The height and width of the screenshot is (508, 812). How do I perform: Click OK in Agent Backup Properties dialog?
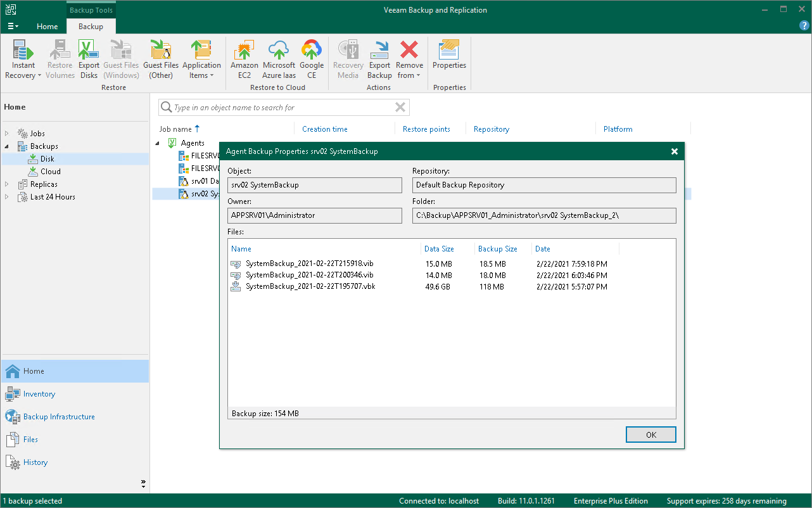tap(651, 435)
